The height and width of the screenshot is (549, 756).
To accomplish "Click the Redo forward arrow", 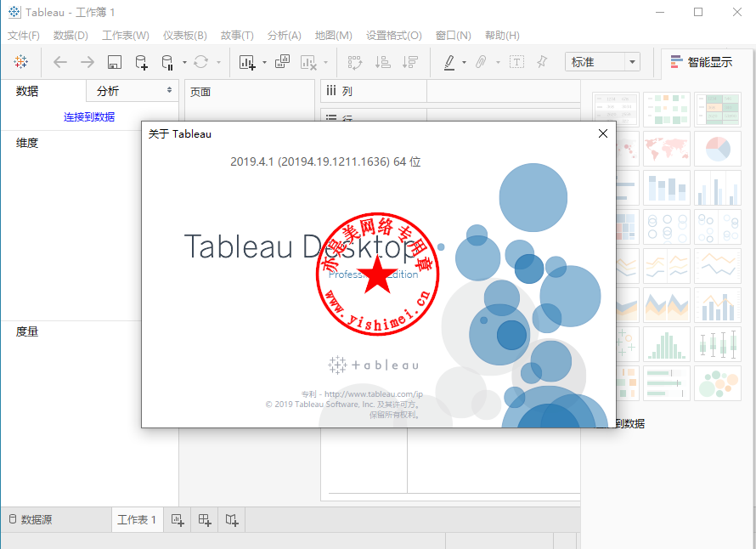I will pyautogui.click(x=87, y=62).
